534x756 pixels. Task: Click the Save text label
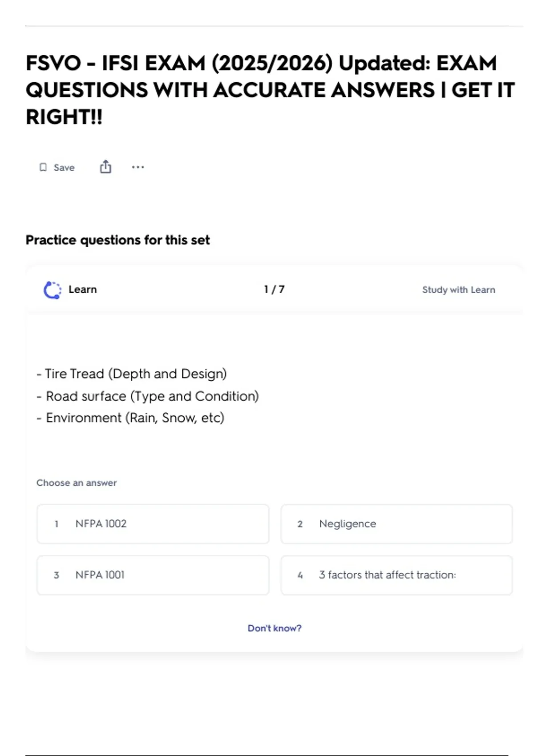(x=64, y=168)
